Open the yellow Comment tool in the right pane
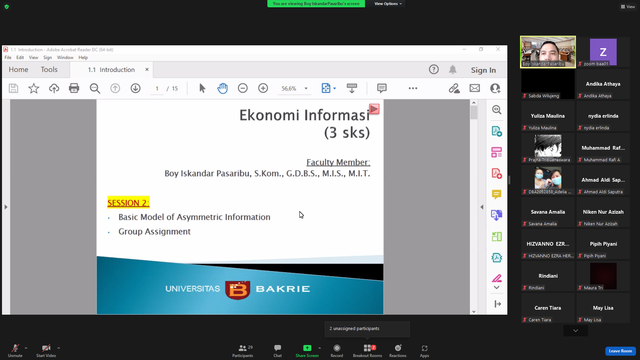This screenshot has height=360, width=640. tap(497, 194)
